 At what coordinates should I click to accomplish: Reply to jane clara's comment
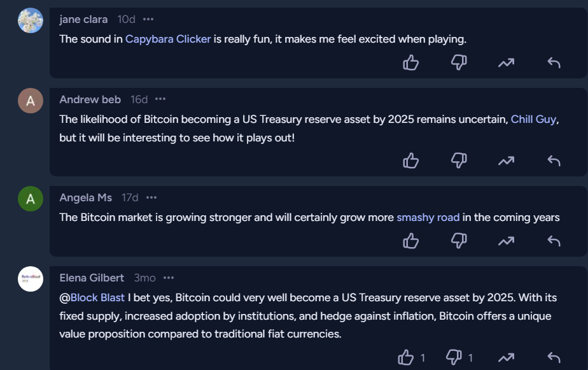click(x=554, y=62)
